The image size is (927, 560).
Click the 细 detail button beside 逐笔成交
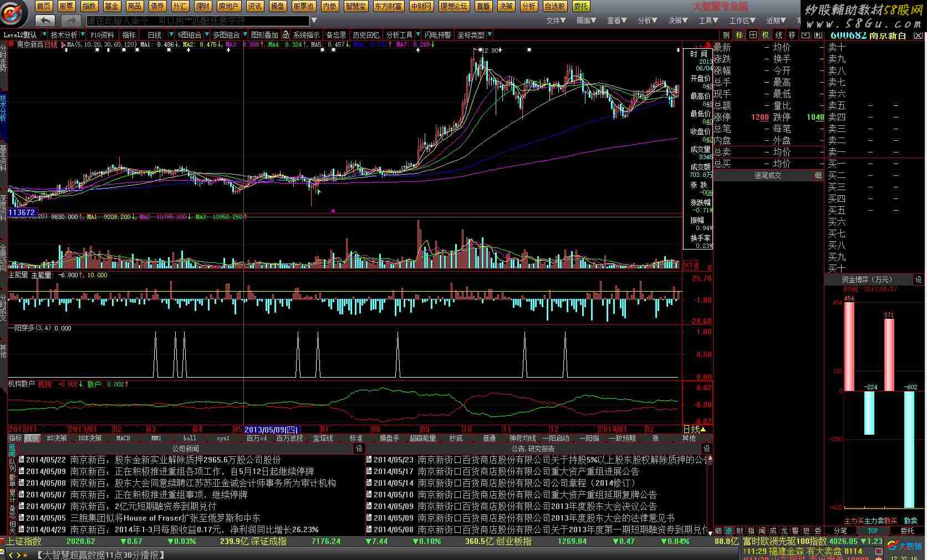tap(818, 175)
